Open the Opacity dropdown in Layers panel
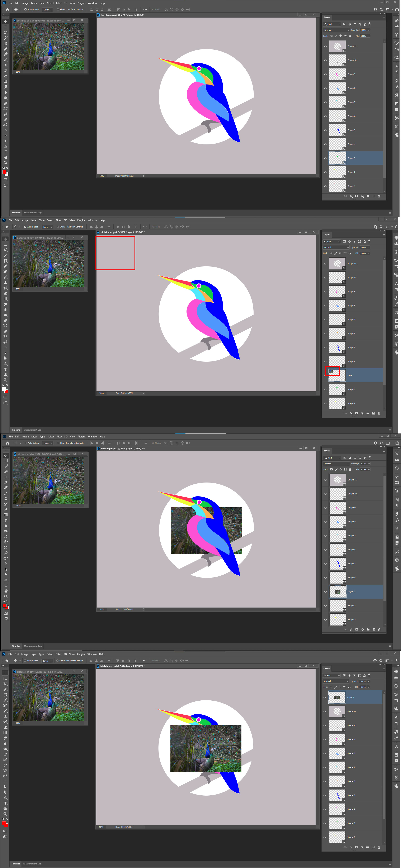401x868 pixels. tap(368, 30)
